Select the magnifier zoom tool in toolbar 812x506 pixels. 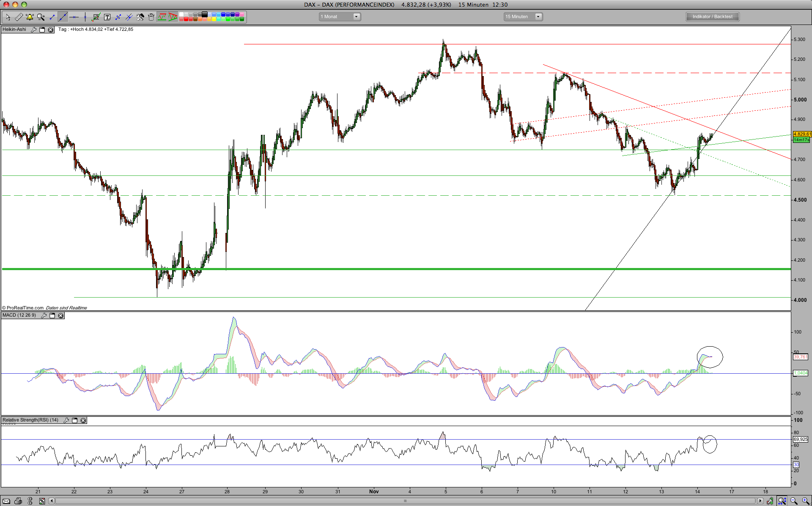pyautogui.click(x=41, y=17)
